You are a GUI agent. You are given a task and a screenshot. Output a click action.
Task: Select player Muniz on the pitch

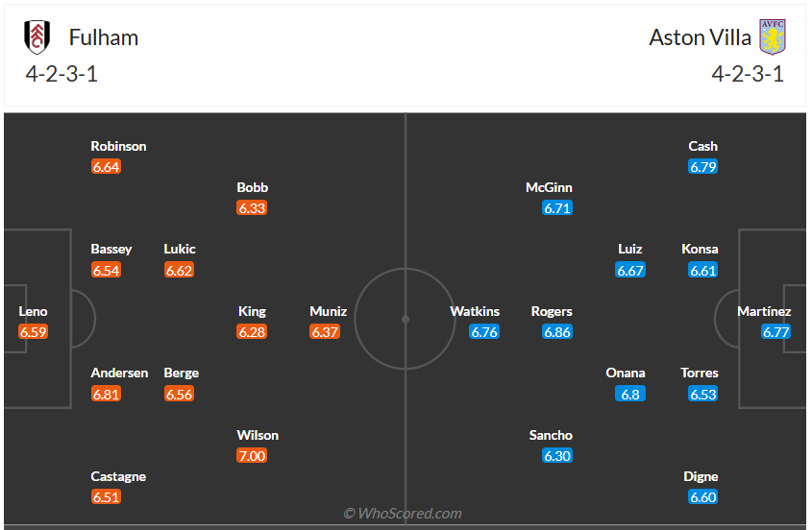coord(329,311)
